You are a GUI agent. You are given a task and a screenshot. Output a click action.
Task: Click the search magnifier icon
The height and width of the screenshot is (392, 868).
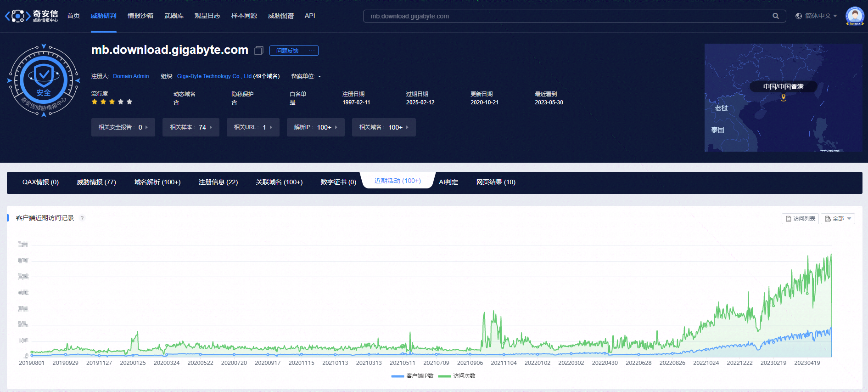[776, 16]
